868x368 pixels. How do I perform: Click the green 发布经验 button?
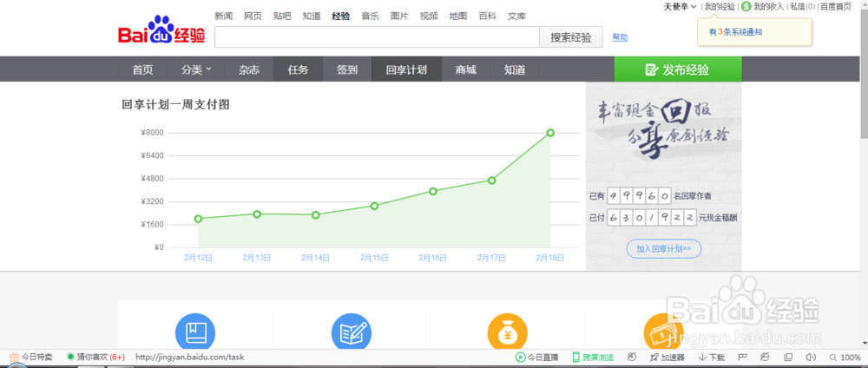click(678, 69)
